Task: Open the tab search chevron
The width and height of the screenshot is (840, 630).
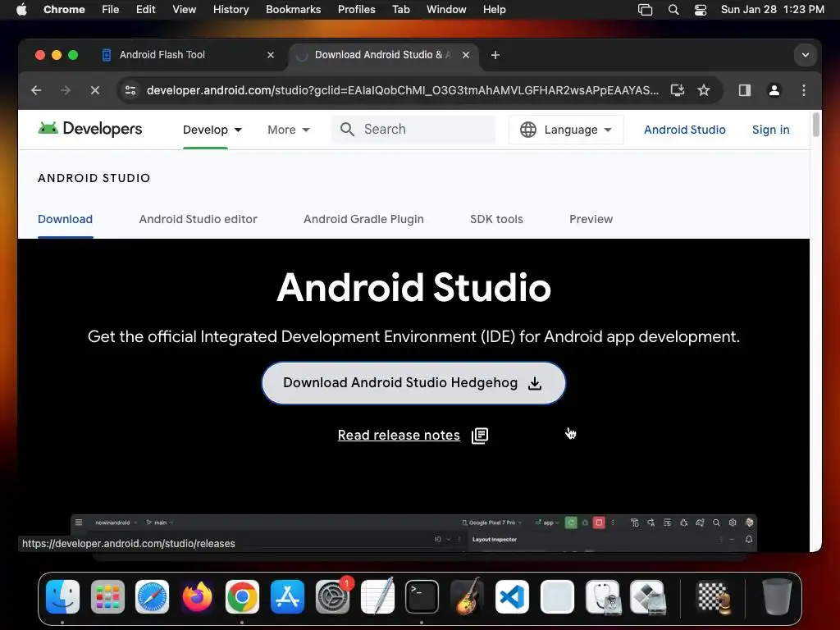Action: [x=806, y=55]
